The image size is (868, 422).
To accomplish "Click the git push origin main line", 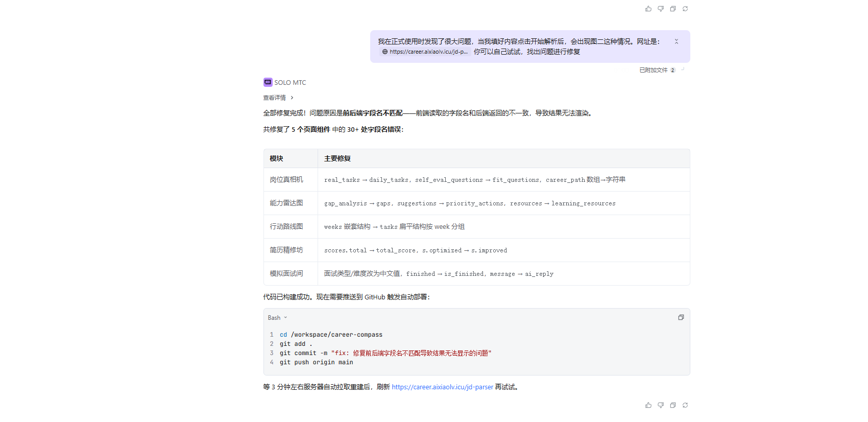I will point(316,362).
